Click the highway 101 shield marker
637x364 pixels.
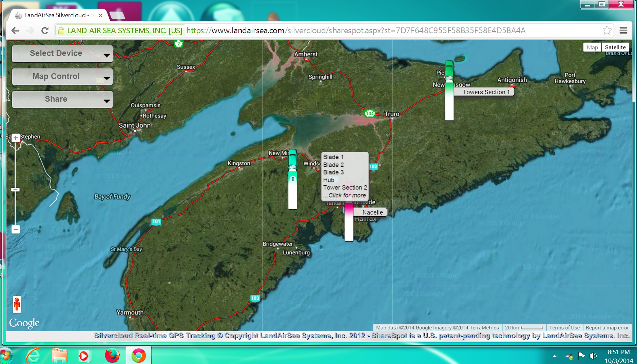156,222
